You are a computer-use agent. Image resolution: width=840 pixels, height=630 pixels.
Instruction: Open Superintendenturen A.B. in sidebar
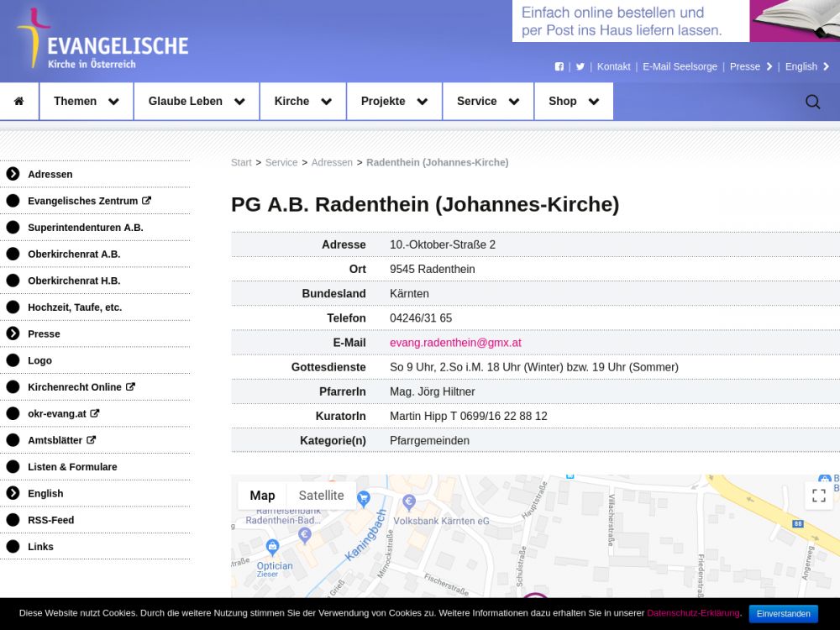click(85, 228)
